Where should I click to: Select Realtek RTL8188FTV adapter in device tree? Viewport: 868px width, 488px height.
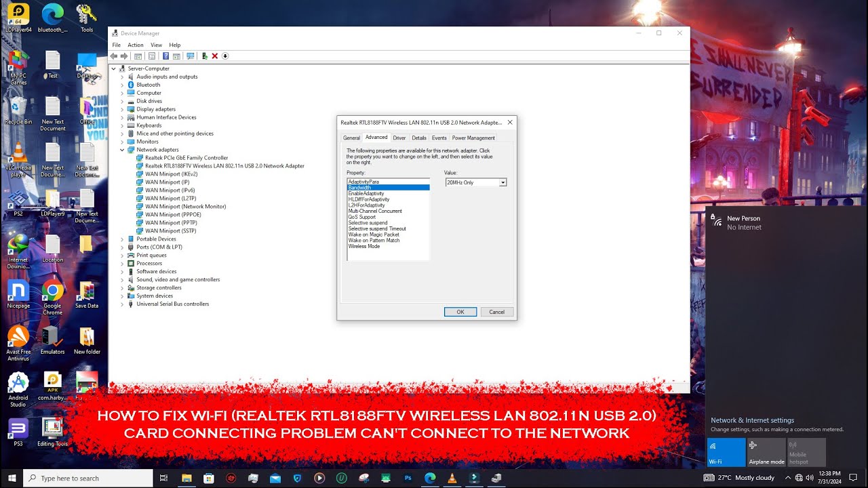(224, 166)
